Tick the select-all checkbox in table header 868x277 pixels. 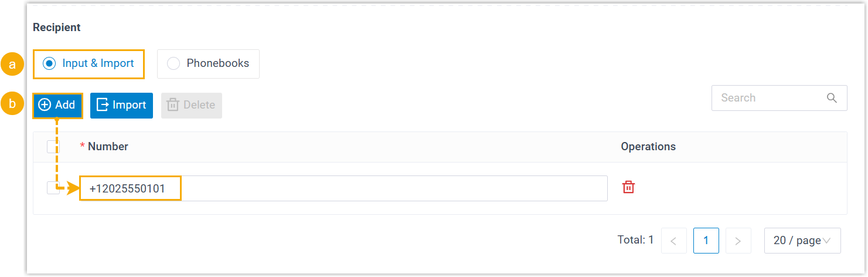pos(53,147)
